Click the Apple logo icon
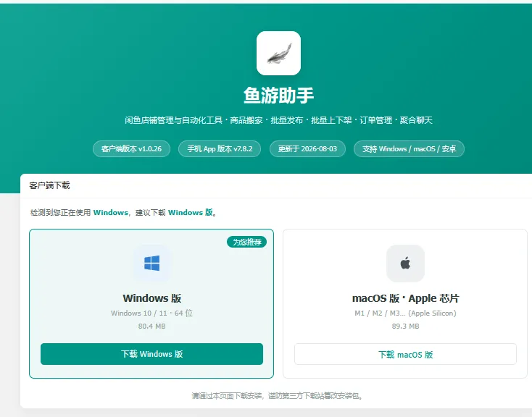Image resolution: width=532 pixels, height=417 pixels. tap(405, 264)
